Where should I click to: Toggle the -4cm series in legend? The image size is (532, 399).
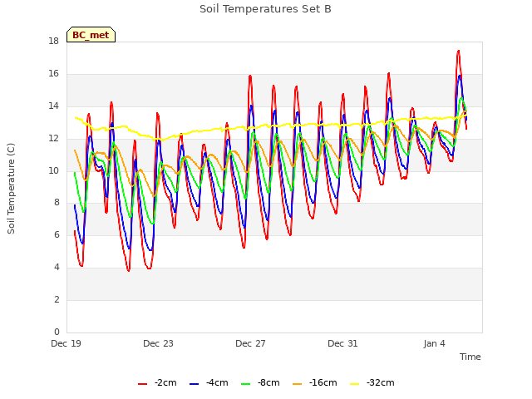209,383
